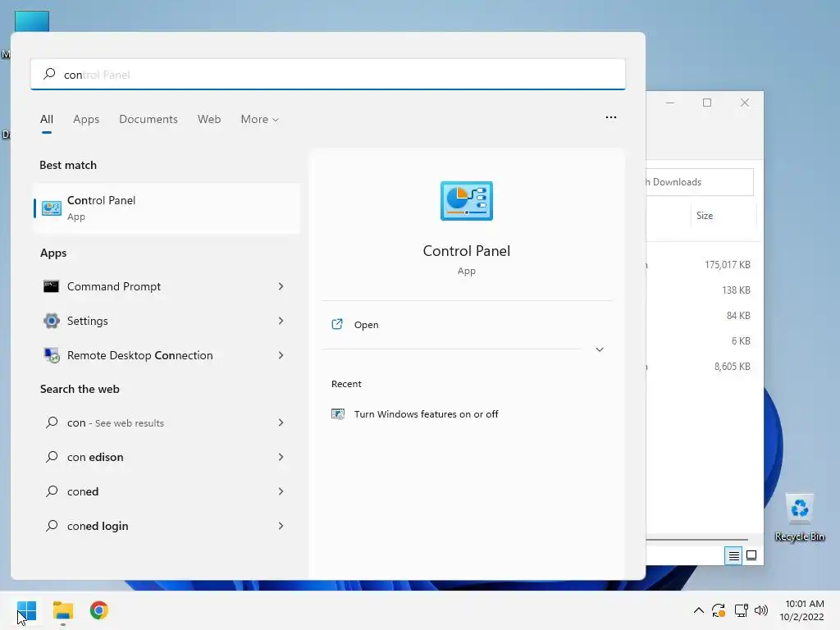Viewport: 840px width, 630px height.
Task: Expand 'con - See web results' arrow
Action: (281, 422)
